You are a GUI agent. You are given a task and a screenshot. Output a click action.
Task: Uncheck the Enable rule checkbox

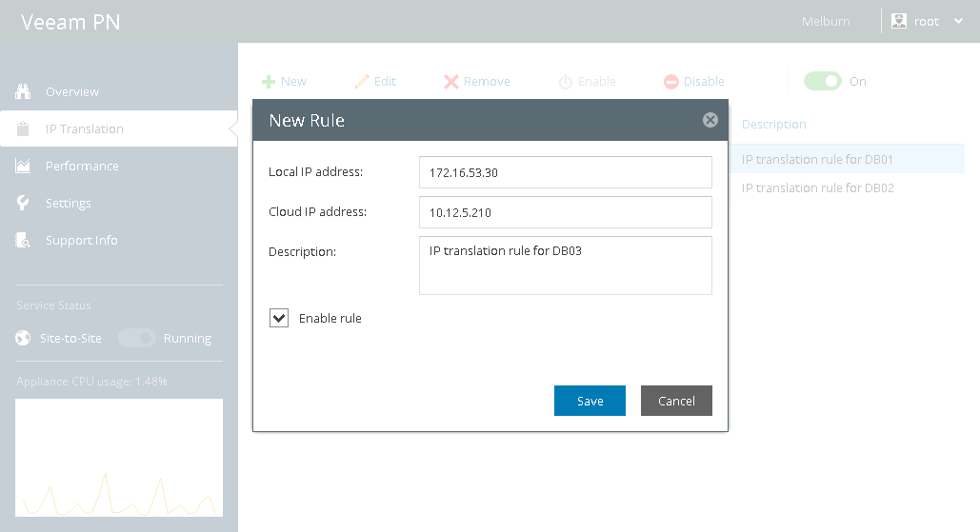(279, 318)
